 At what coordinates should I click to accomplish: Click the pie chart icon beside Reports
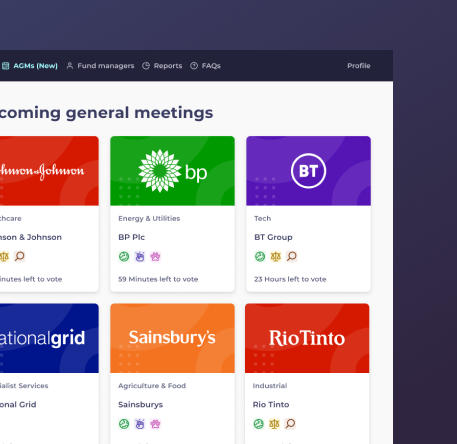146,66
